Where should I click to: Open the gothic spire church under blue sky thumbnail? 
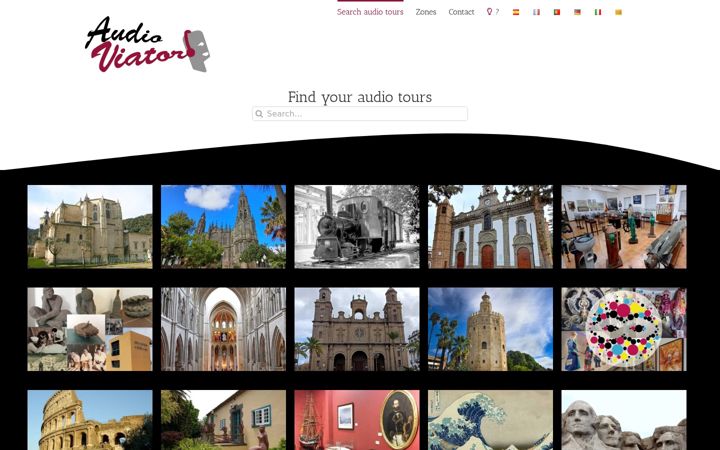click(223, 227)
